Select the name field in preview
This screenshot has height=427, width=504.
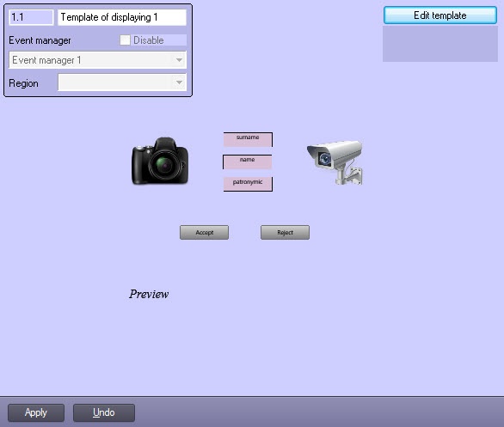tap(247, 162)
